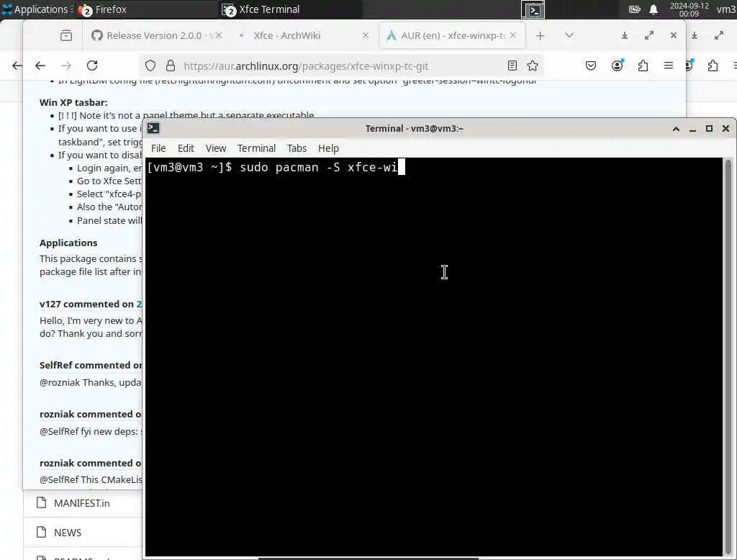
Task: Click the tracking protection shield icon
Action: click(x=150, y=66)
